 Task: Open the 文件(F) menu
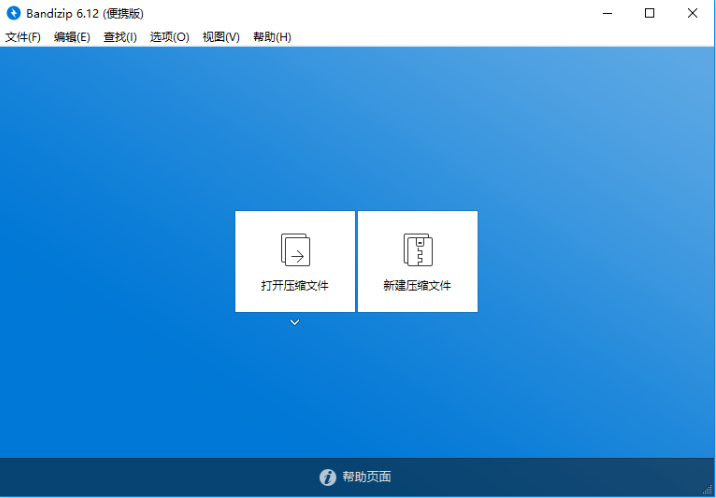click(23, 37)
